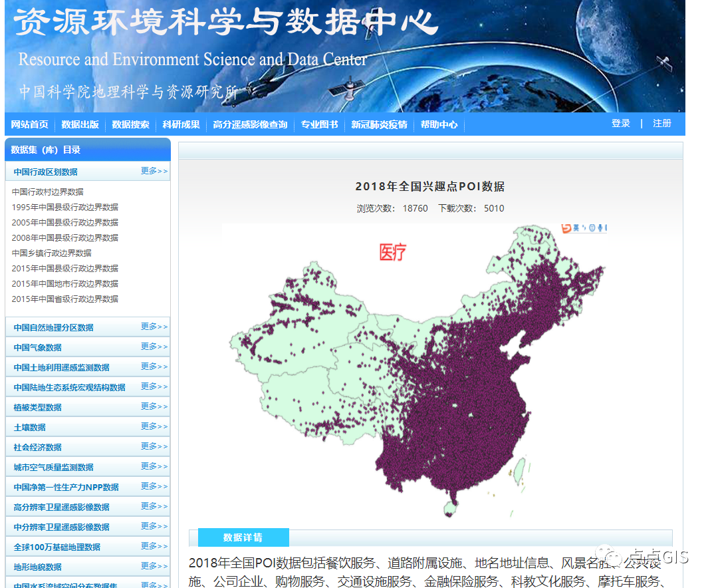
Task: Expand 更多>> for 中分辨率卫星遥感影像数据
Action: click(x=154, y=527)
